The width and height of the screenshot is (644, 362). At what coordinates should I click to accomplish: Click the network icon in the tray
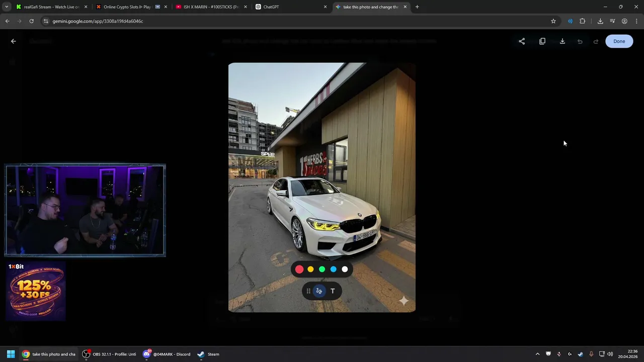click(x=602, y=354)
